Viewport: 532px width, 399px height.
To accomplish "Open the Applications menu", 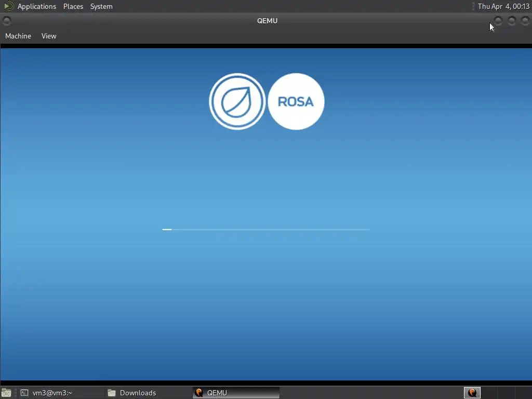I will point(37,6).
